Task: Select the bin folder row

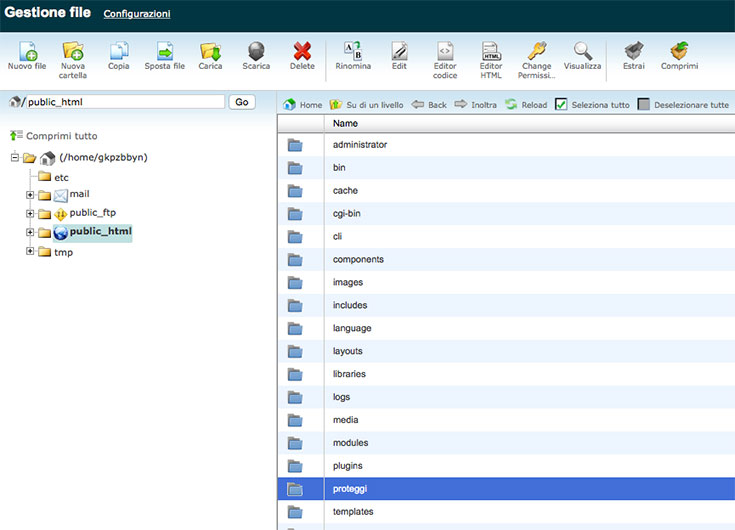Action: tap(506, 168)
